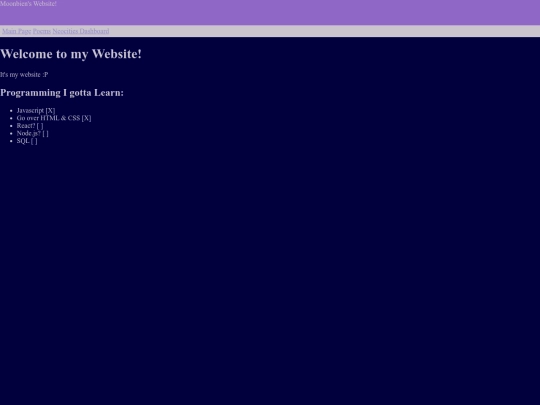Viewport: 540px width, 405px height.
Task: Select the Welcome to my Website! heading
Action: (71, 54)
